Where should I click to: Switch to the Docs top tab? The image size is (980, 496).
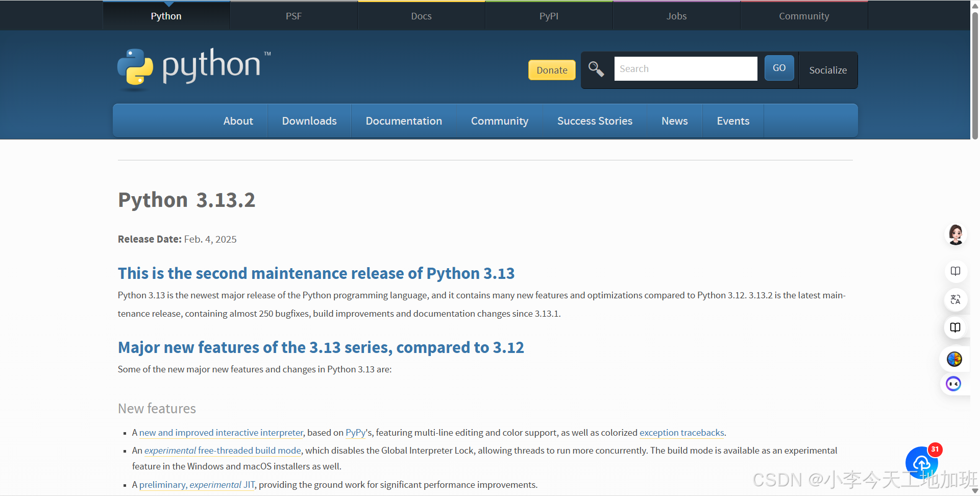pyautogui.click(x=421, y=16)
